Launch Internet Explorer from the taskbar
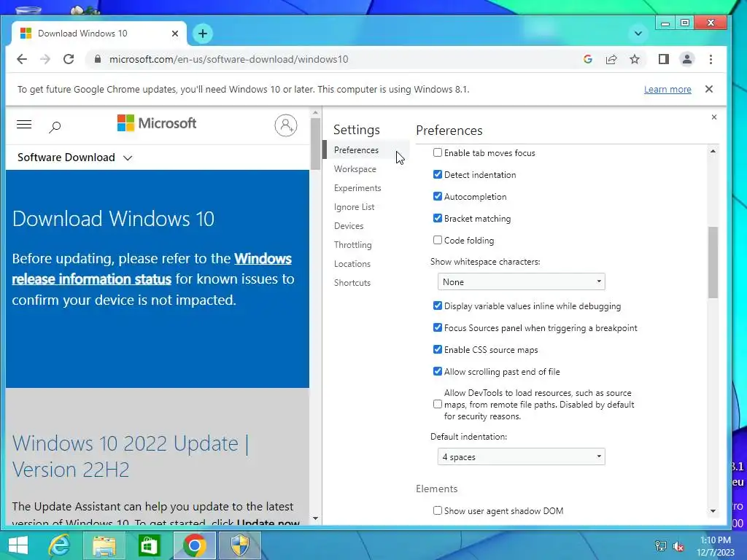Viewport: 747px width, 560px height. tap(60, 545)
